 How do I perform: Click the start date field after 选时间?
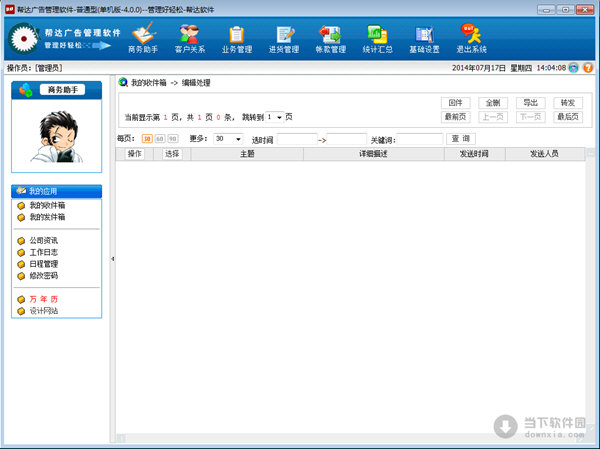(x=297, y=139)
